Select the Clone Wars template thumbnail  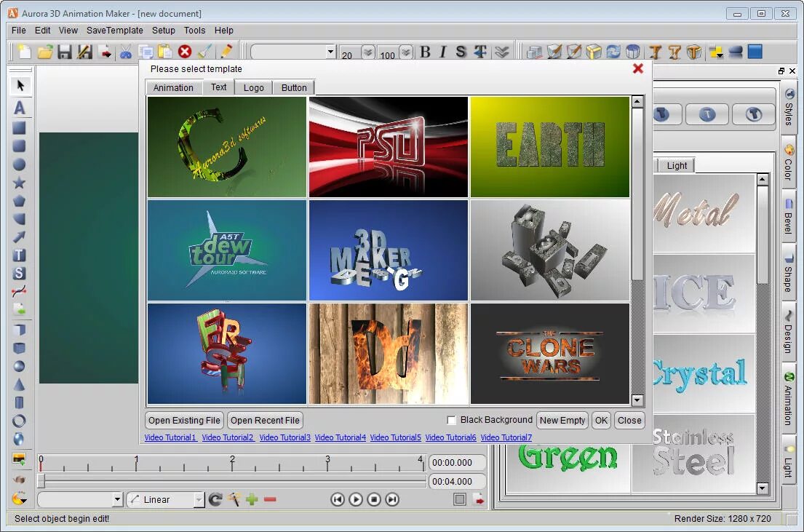549,354
